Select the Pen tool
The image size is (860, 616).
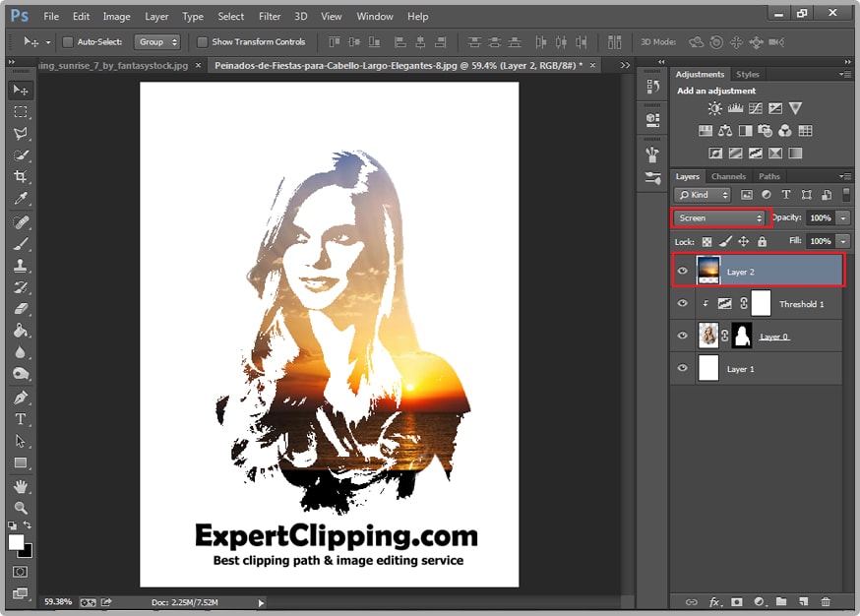point(20,397)
